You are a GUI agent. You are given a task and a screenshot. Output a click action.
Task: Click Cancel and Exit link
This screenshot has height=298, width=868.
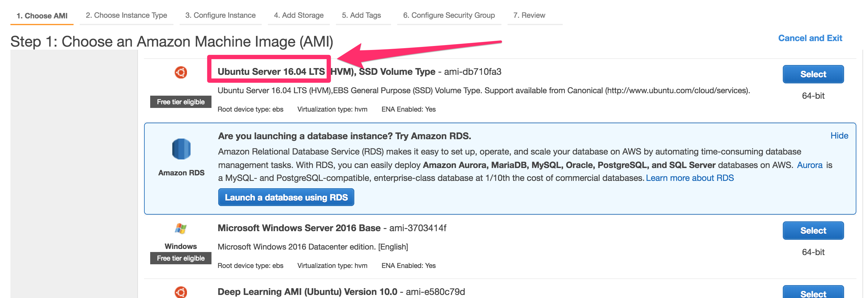coord(810,38)
